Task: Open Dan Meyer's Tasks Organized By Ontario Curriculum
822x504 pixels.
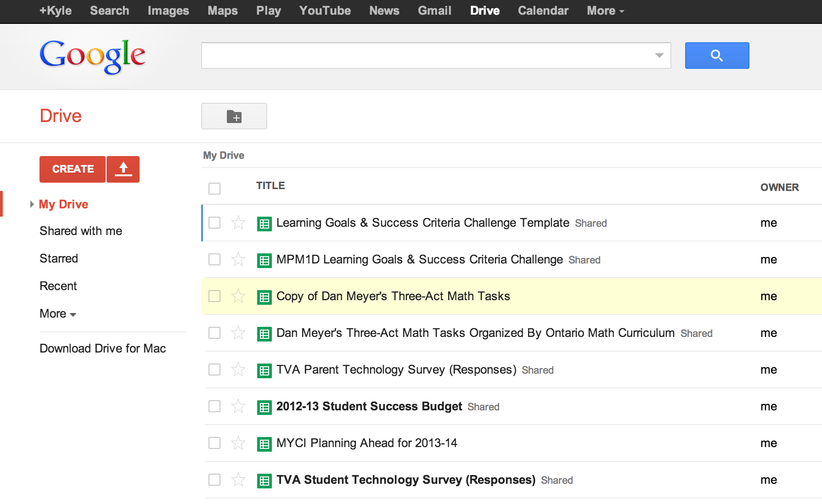Action: [x=476, y=333]
